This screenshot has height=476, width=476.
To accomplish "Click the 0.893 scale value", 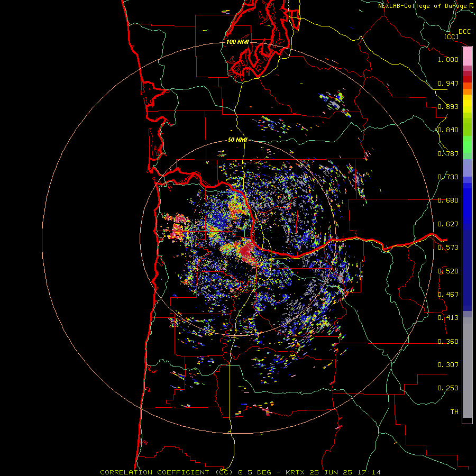I will 448,106.
